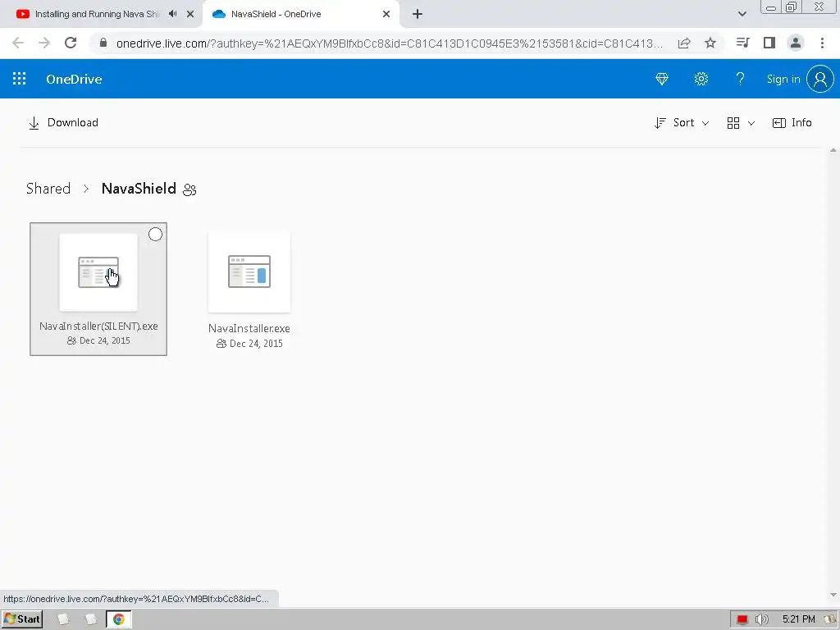Share this page icon
Viewport: 840px width, 630px height.
(684, 43)
